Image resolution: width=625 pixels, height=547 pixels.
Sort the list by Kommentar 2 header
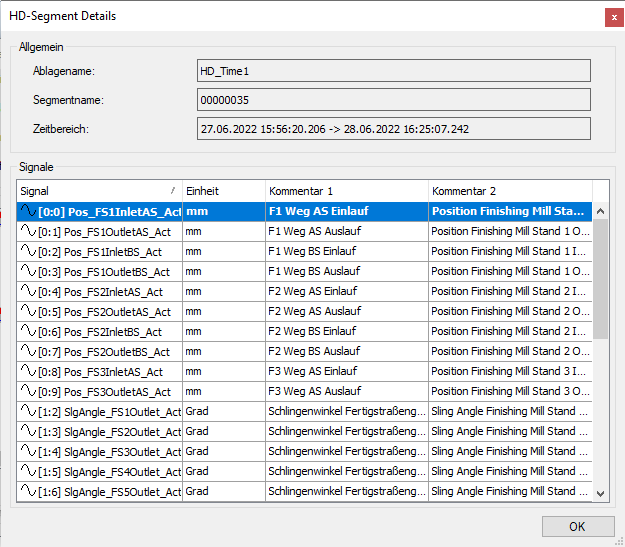click(510, 190)
